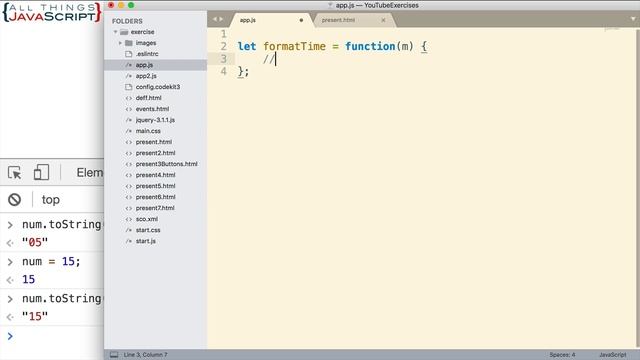Open config.codekit3 in sidebar
The height and width of the screenshot is (360, 640).
pos(158,87)
